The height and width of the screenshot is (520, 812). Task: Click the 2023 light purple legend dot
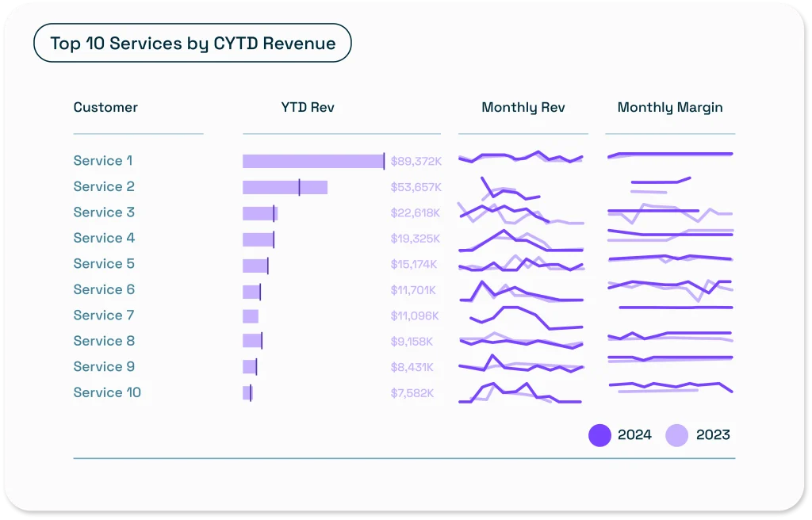coord(676,434)
